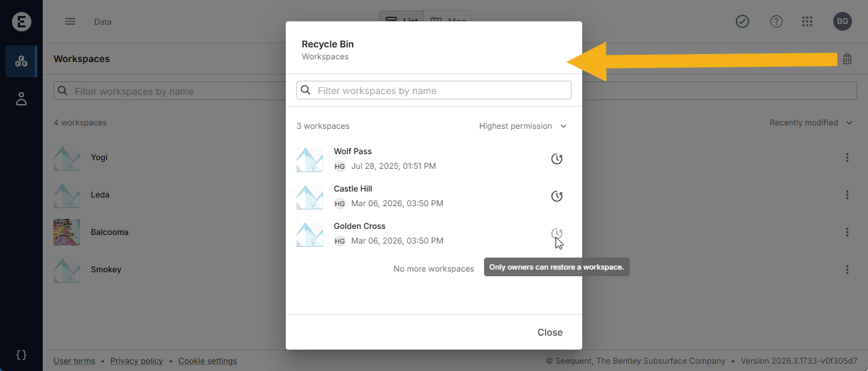Open more options for Yogi workspace
This screenshot has height=371, width=868.
click(x=847, y=157)
